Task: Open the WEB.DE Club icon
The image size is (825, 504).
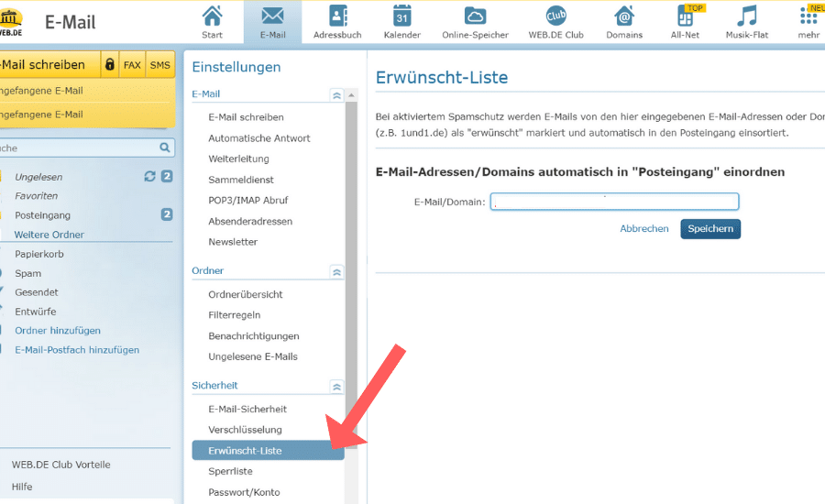Action: coord(556,16)
